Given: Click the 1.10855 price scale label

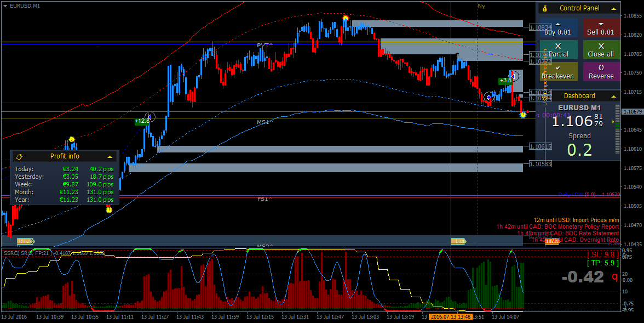Looking at the screenshot, I should click(x=633, y=16).
